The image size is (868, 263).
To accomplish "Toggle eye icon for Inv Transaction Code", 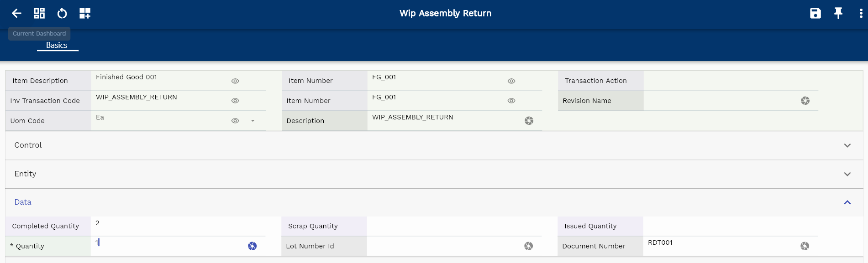I will click(235, 101).
